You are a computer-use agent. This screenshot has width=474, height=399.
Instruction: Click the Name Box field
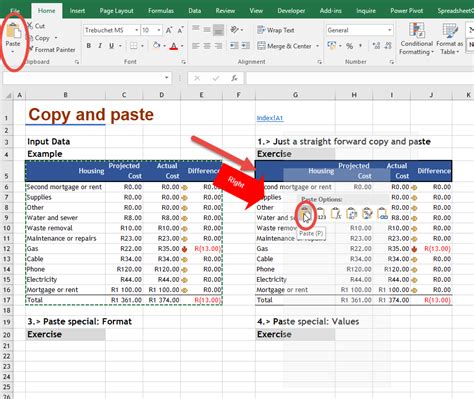click(x=83, y=78)
